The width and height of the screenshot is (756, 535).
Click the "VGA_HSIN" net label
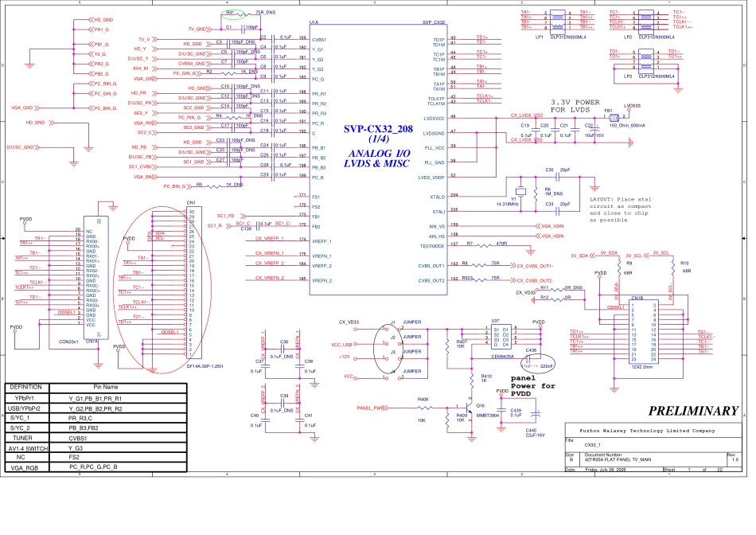[552, 236]
